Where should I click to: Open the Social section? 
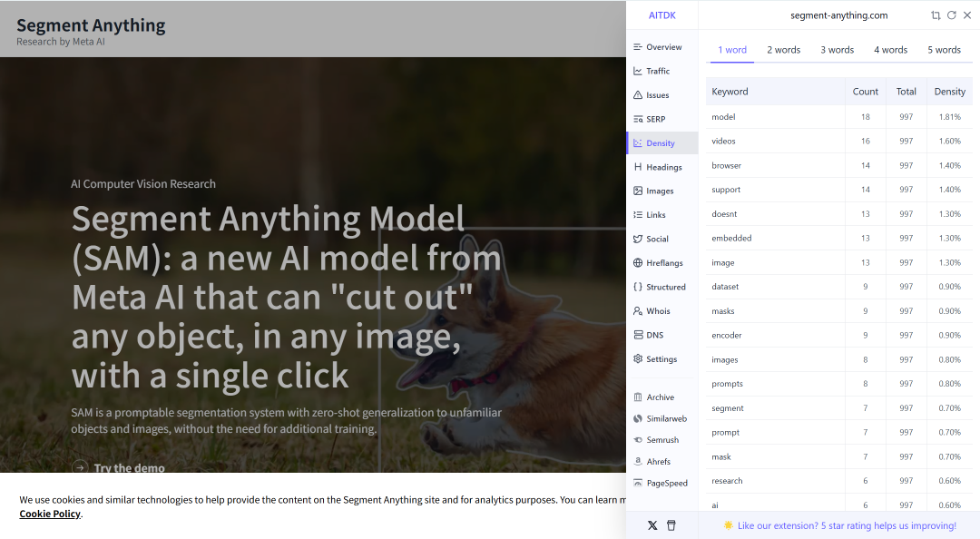(x=651, y=239)
